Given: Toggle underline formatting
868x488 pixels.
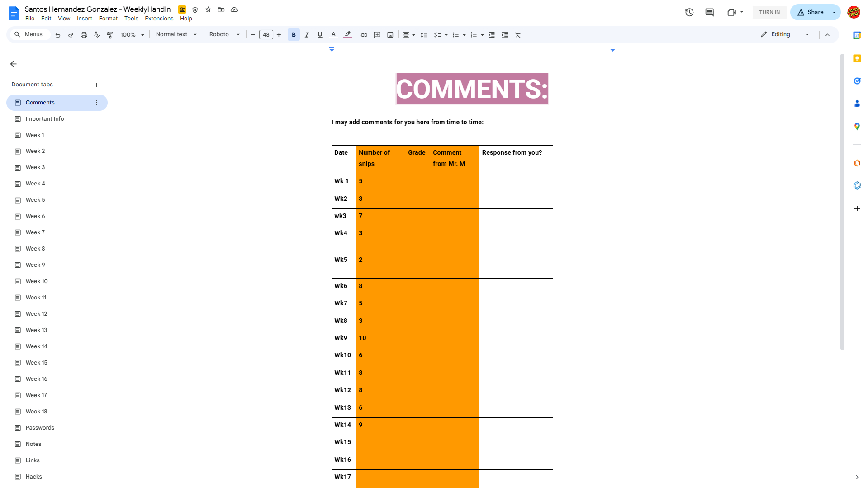Looking at the screenshot, I should point(320,35).
